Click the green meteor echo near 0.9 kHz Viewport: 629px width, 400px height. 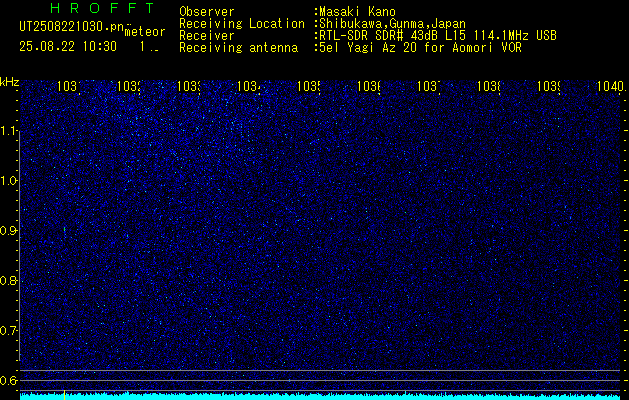pyautogui.click(x=65, y=229)
